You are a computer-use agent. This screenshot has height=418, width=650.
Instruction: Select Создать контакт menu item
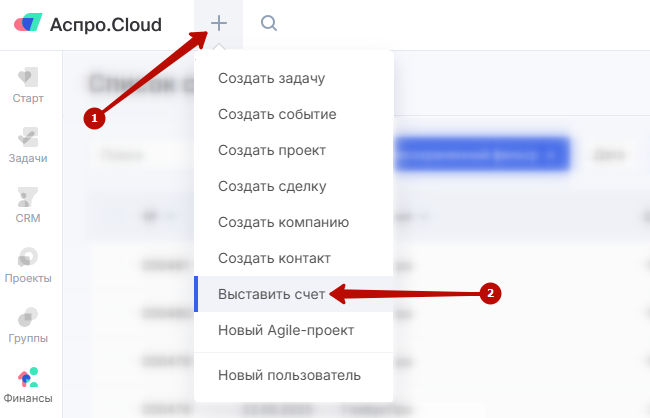pyautogui.click(x=274, y=258)
